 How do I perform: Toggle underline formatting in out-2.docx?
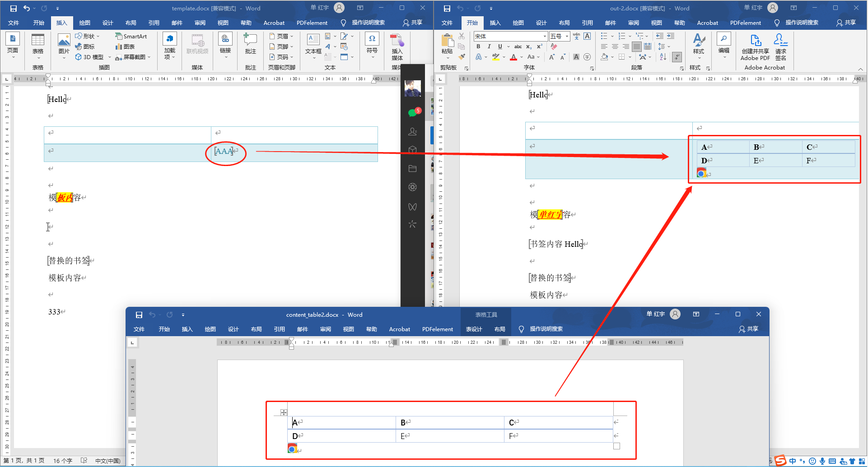pos(500,46)
